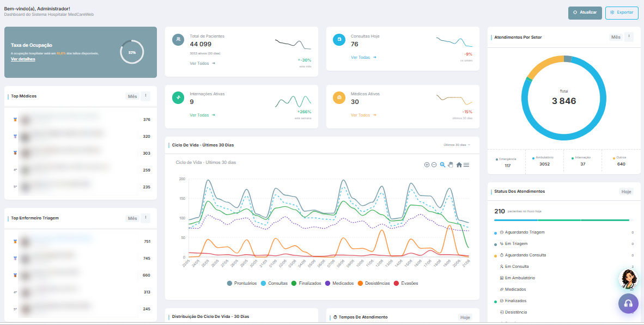The image size is (644, 325).
Task: Click the chart zoom in plus icon
Action: [427, 165]
